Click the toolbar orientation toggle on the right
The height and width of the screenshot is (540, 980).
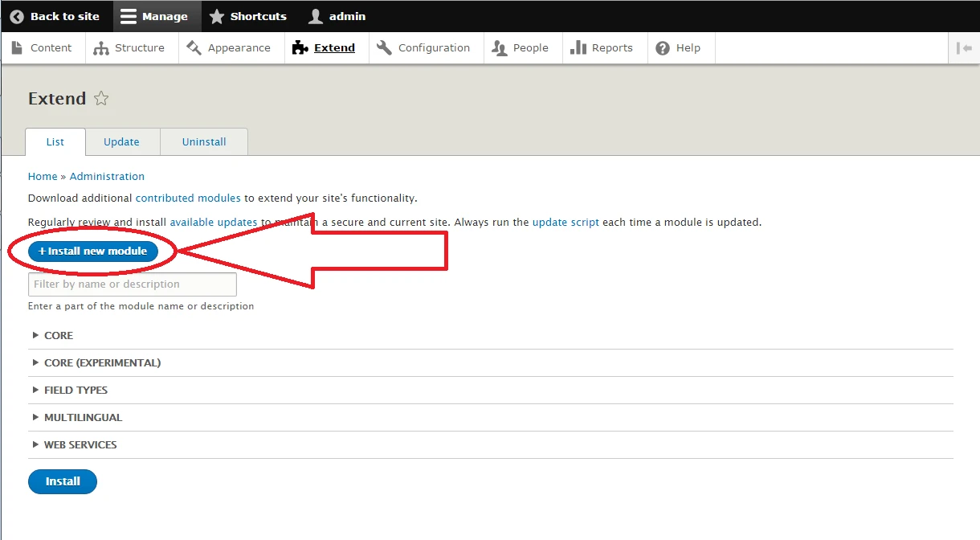tap(964, 47)
